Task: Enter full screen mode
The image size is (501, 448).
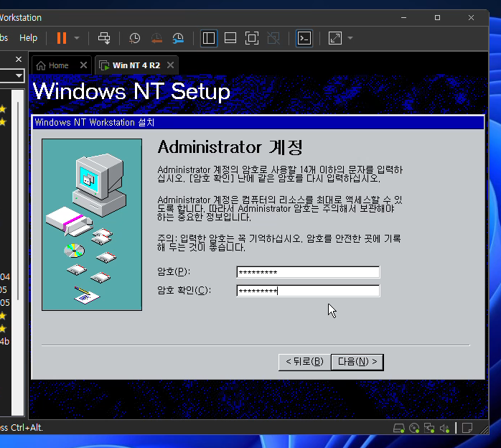Action: click(252, 38)
